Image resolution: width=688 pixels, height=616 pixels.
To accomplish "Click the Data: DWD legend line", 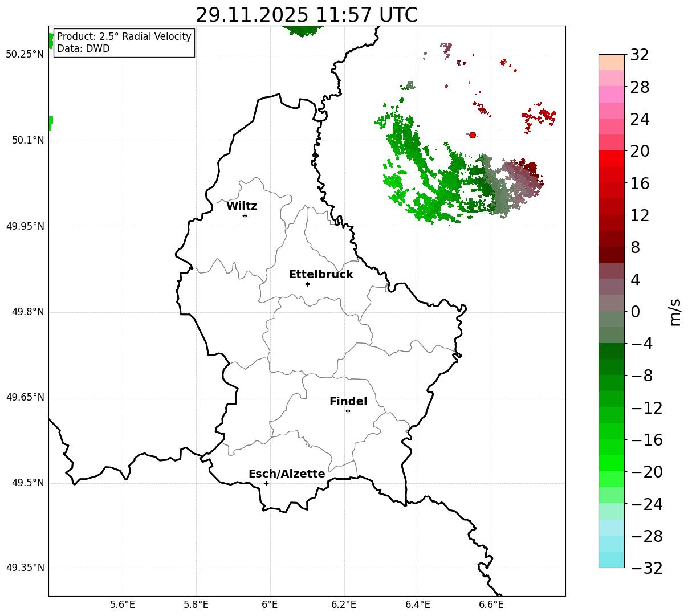I will point(83,48).
